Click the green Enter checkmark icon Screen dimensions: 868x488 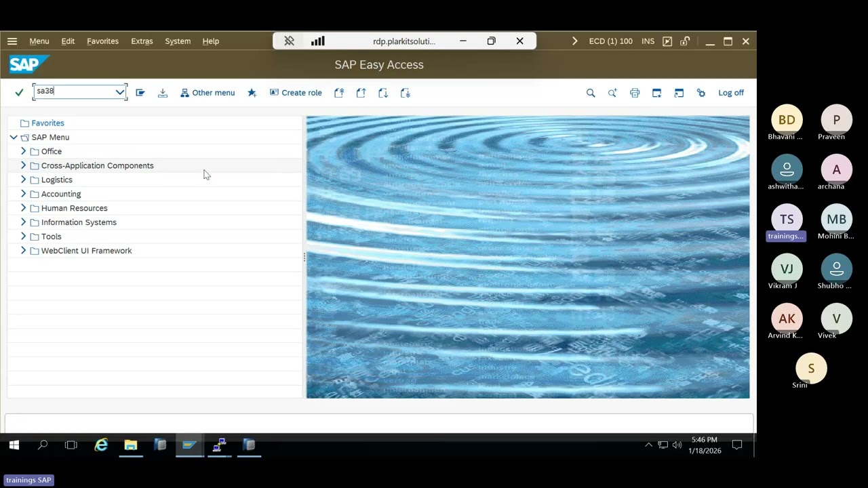pyautogui.click(x=19, y=93)
